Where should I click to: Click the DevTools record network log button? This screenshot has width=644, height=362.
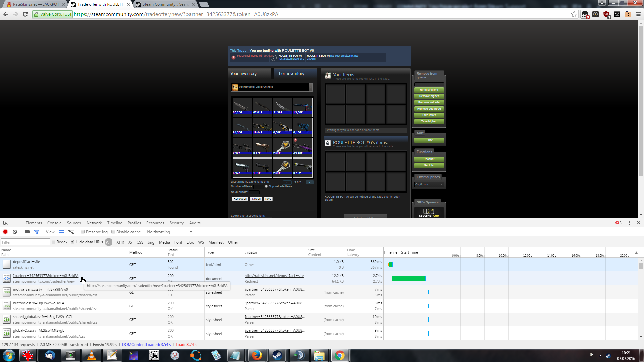[x=5, y=232]
